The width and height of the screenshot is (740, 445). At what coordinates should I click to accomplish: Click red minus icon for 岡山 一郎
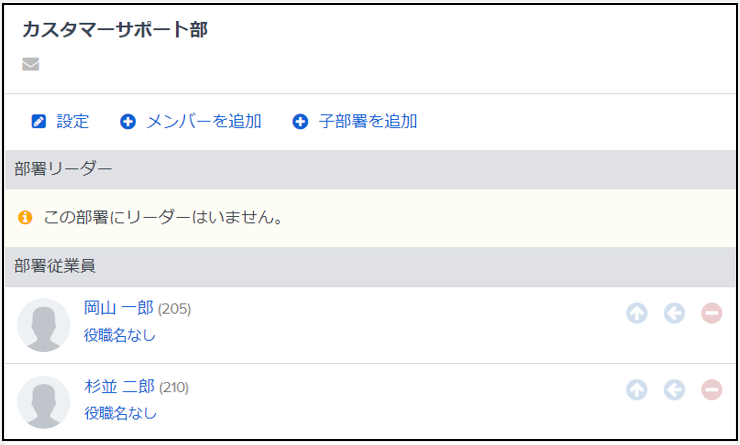(712, 313)
